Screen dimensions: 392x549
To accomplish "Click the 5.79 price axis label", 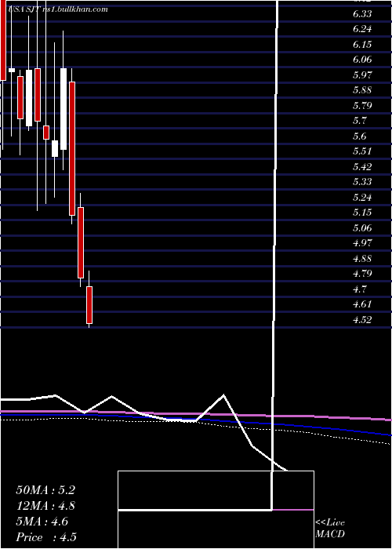I will pyautogui.click(x=362, y=105).
